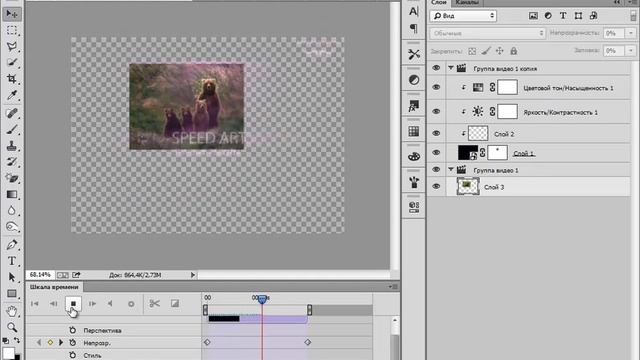This screenshot has width=640, height=360.
Task: Open the Color palette panel icon
Action: click(413, 157)
